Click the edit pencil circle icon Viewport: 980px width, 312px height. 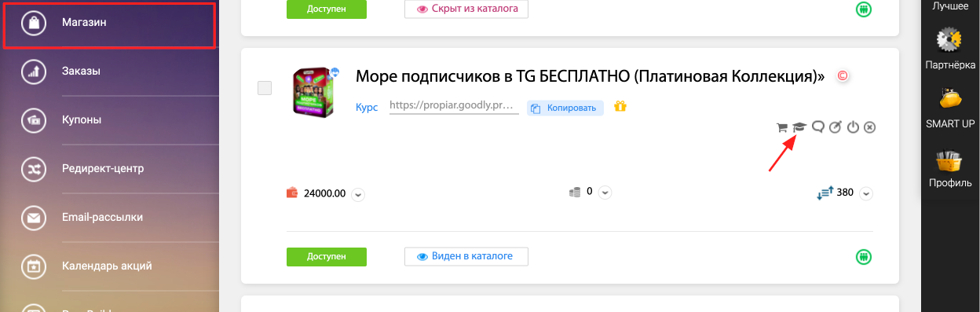(836, 127)
